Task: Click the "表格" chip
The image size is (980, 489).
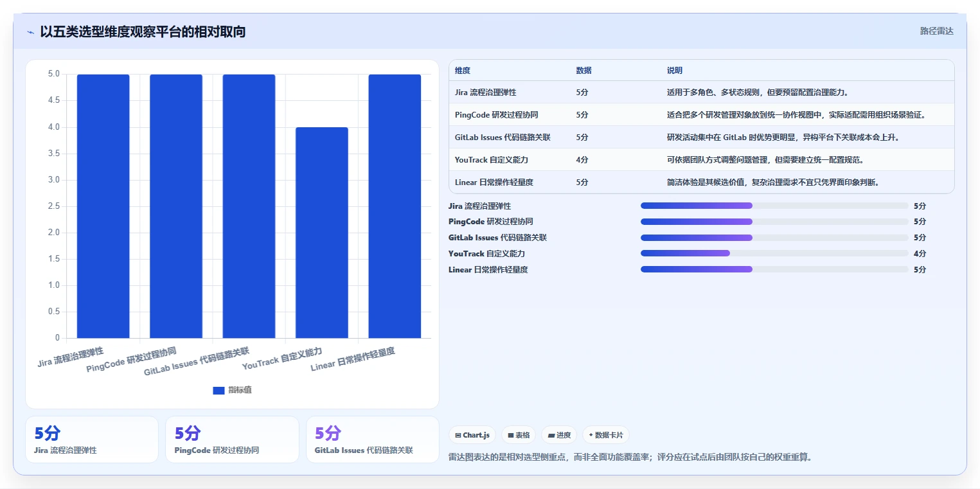Action: (x=519, y=435)
